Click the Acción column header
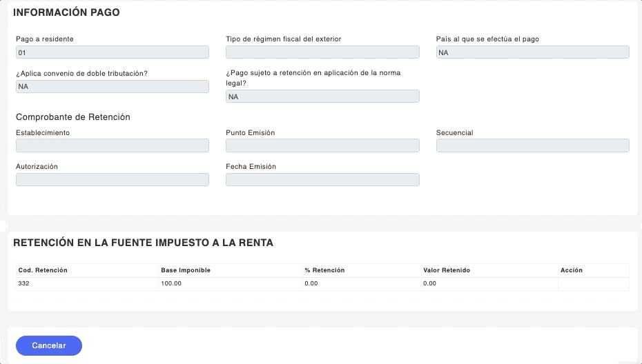Screen dimensions: 642x364 572,270
